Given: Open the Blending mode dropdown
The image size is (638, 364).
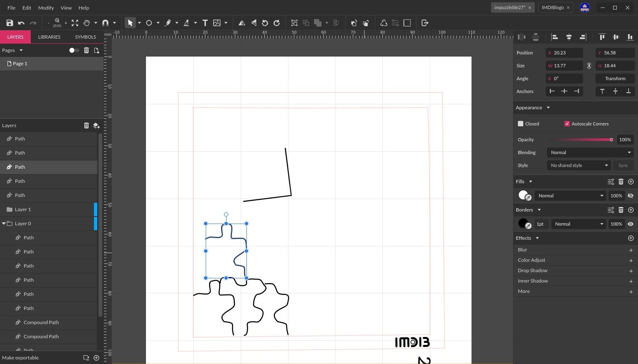Looking at the screenshot, I should [589, 152].
